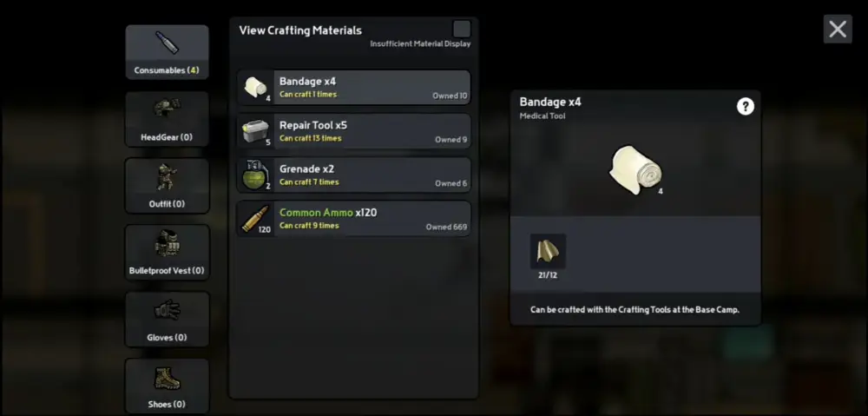
Task: Open the Bulletproof Vest category
Action: (168, 253)
